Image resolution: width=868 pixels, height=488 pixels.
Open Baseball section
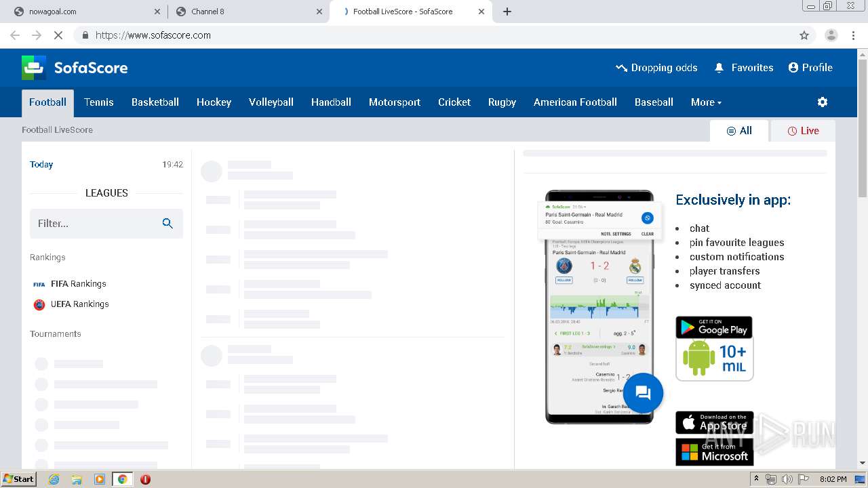tap(654, 102)
